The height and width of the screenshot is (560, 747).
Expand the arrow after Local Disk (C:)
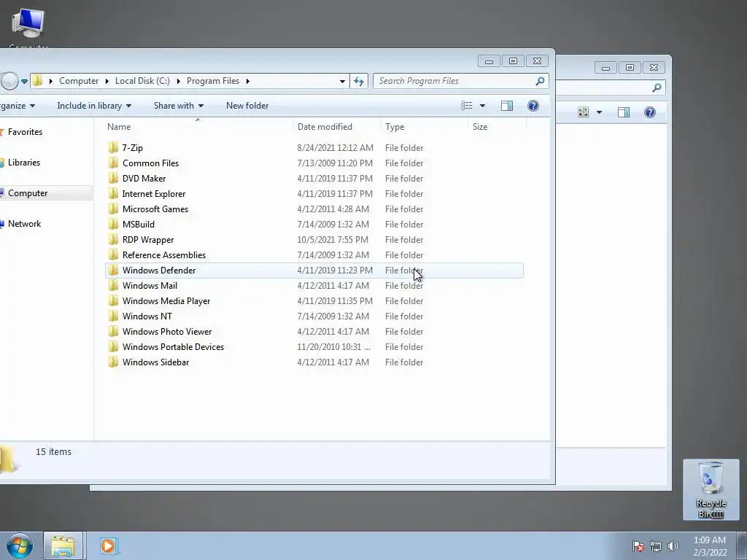(178, 81)
